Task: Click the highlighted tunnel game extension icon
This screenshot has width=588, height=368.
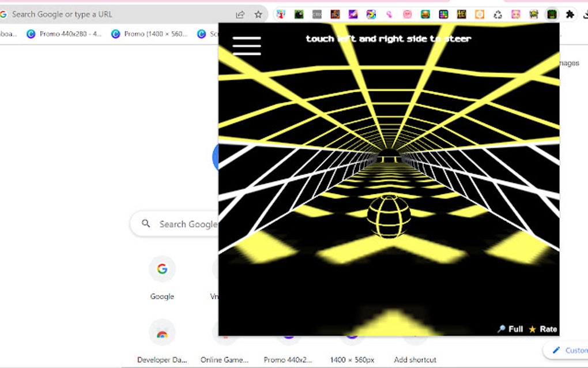Action: (x=552, y=14)
